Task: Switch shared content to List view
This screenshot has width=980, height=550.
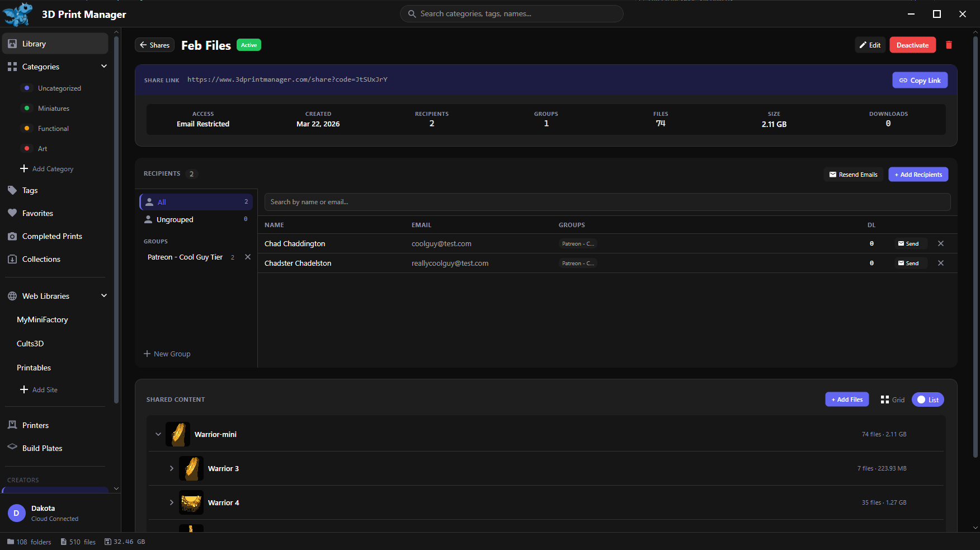Action: click(x=928, y=399)
